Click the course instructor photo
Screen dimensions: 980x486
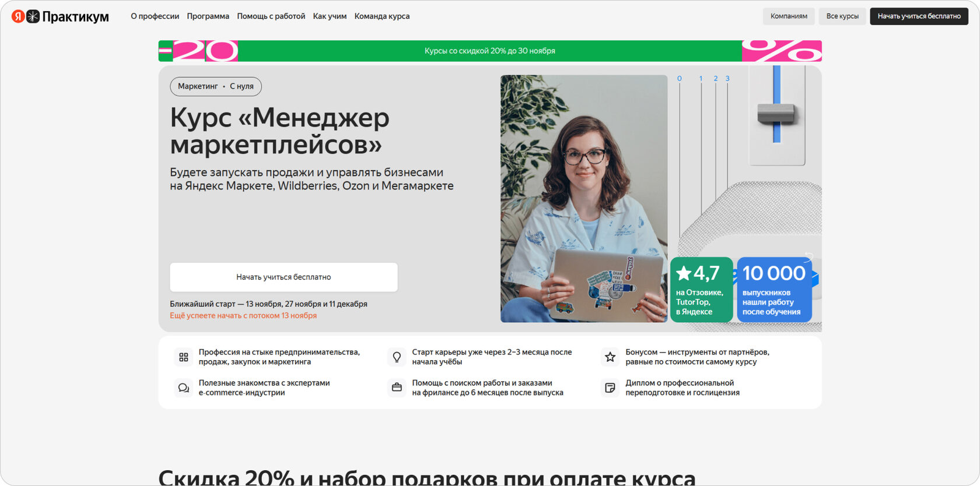(584, 199)
